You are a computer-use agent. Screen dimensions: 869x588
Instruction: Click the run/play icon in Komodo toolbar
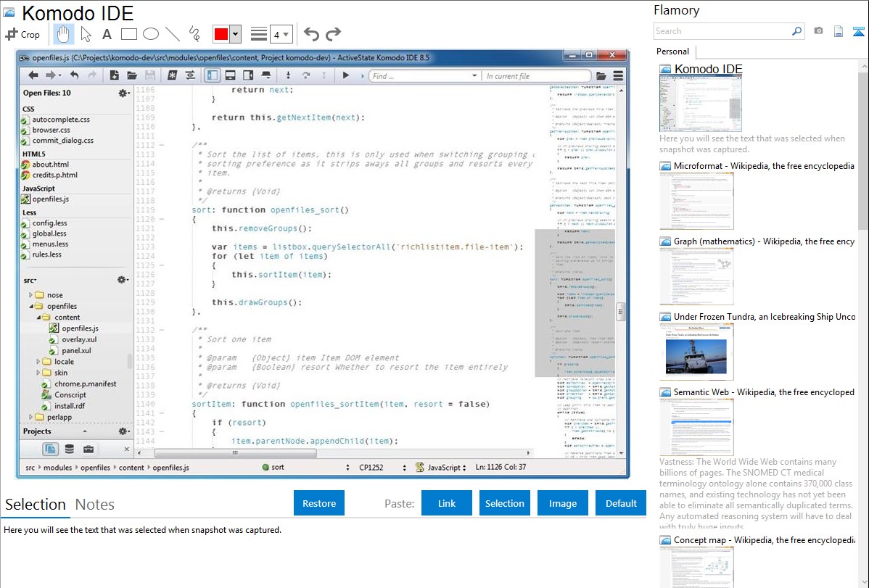pyautogui.click(x=346, y=75)
